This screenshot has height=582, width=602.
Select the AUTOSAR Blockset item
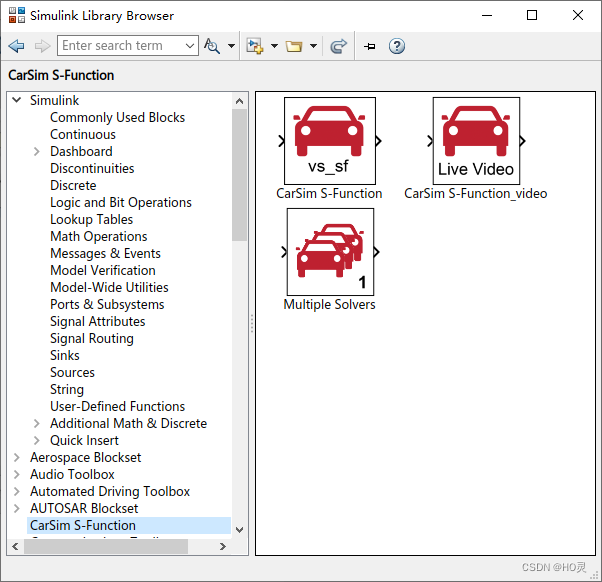[84, 508]
